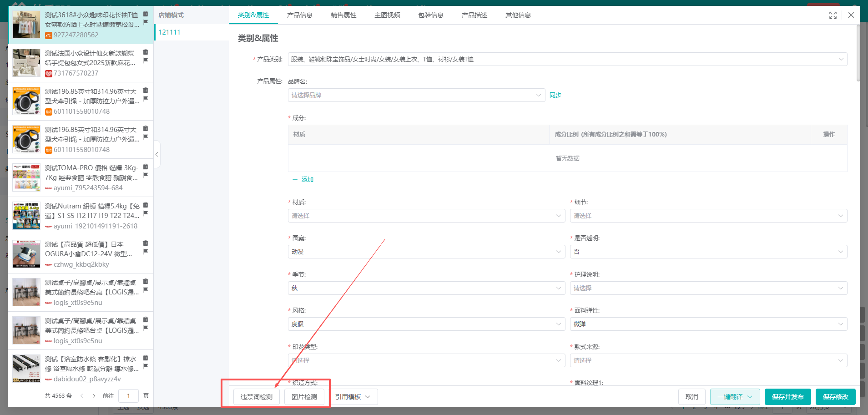Flag the Nutram cat food product
868x415 pixels.
point(146,213)
